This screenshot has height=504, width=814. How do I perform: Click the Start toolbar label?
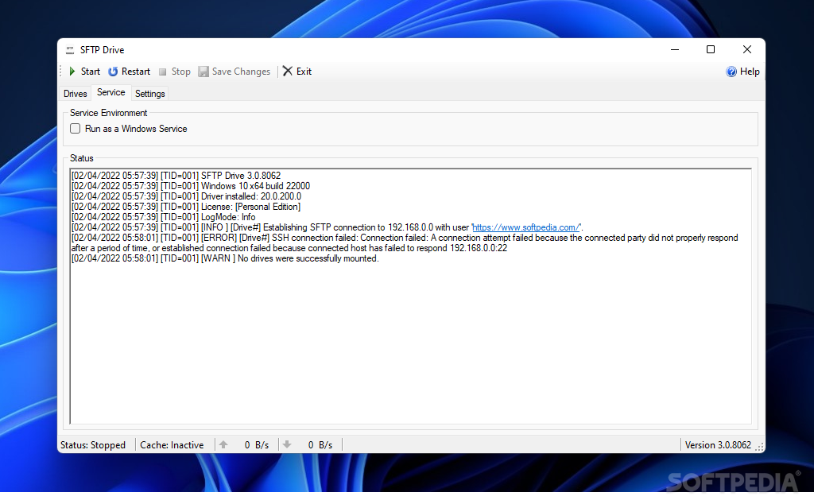91,72
